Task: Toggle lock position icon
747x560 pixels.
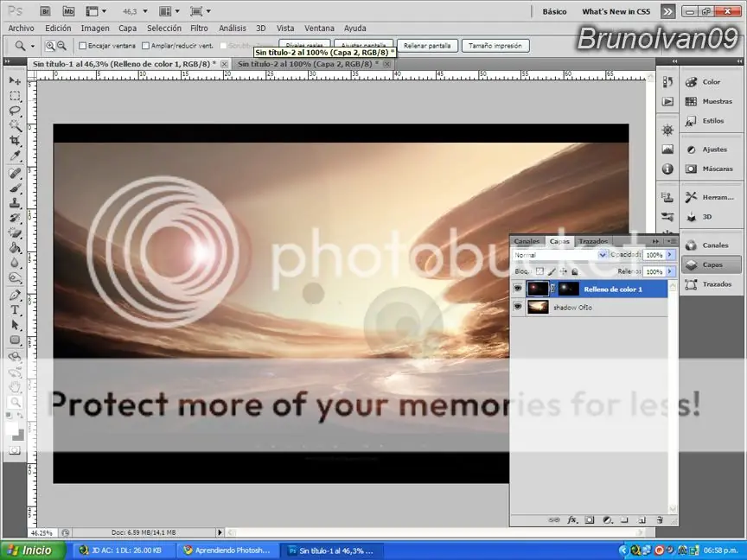Action: (563, 271)
